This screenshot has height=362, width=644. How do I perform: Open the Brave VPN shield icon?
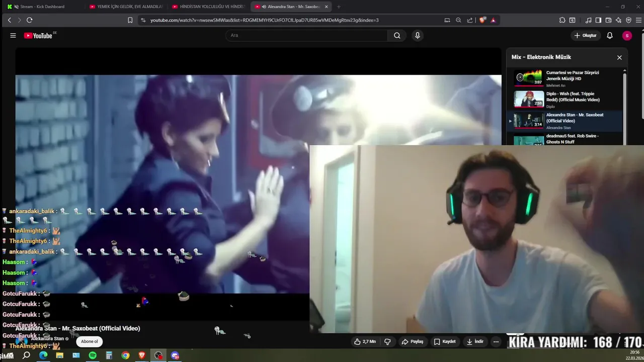(628, 20)
